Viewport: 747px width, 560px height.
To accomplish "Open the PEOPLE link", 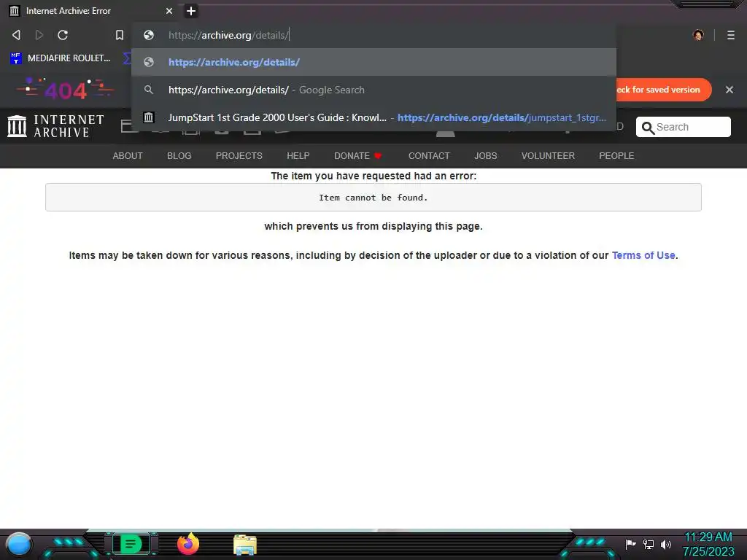I will 616,156.
